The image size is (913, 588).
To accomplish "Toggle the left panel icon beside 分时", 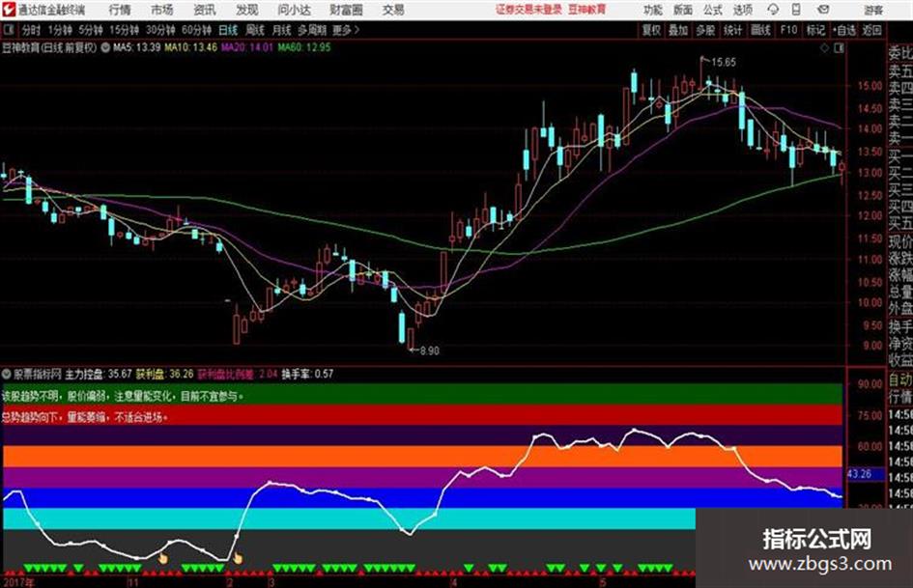I will click(9, 30).
